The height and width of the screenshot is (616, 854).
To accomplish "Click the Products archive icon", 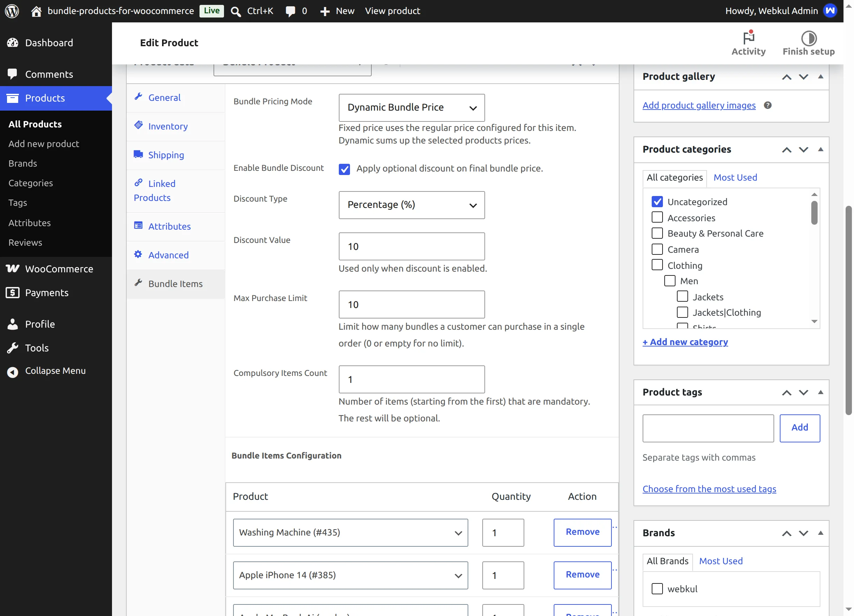I will click(x=13, y=98).
